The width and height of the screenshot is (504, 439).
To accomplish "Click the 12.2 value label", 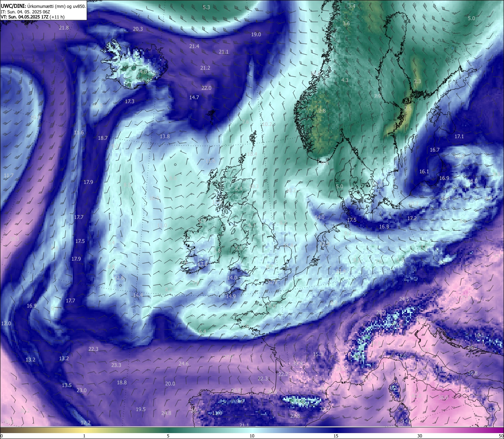I will pos(85,423).
